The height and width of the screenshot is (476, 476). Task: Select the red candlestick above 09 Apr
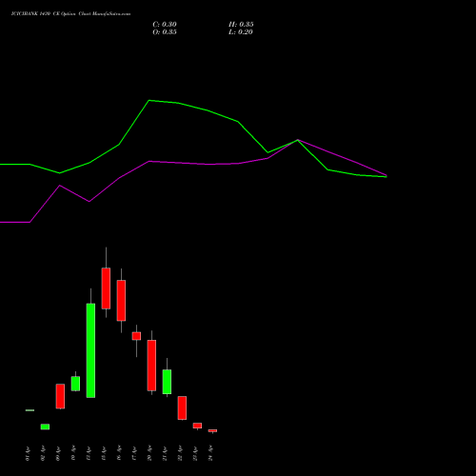tap(60, 396)
